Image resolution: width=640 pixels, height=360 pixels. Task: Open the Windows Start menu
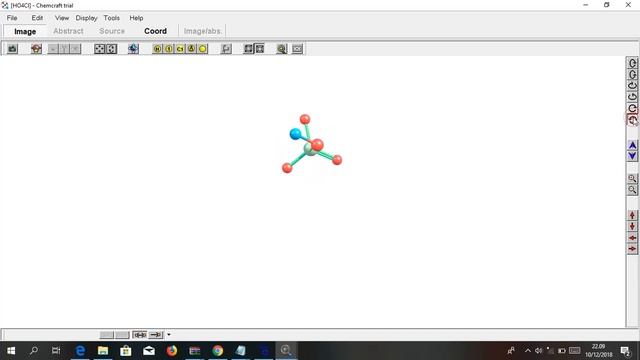(11, 351)
